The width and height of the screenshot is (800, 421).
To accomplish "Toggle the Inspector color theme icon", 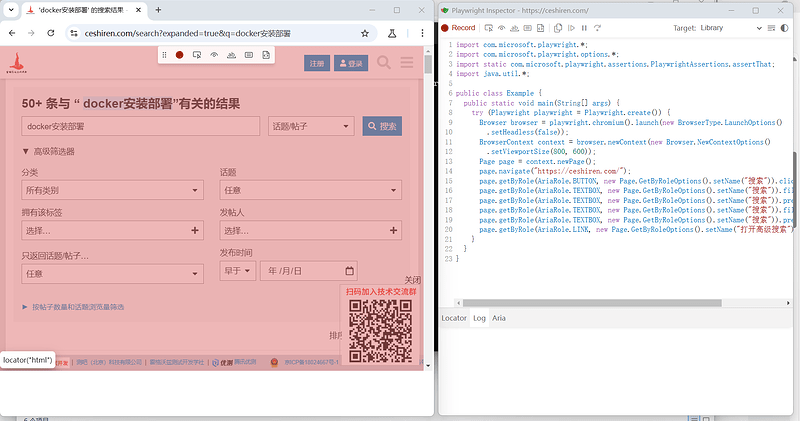I will point(785,28).
